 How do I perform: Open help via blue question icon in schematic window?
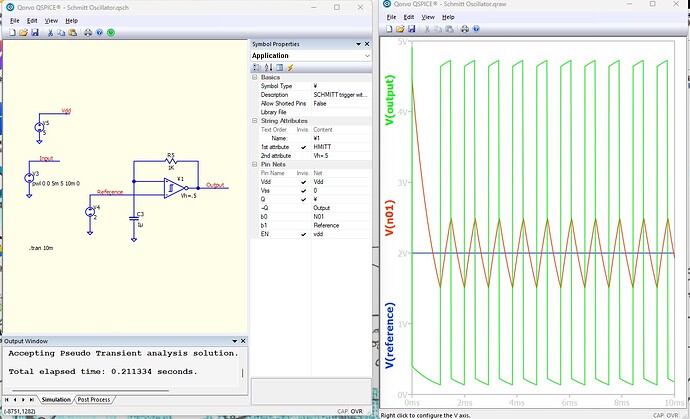tap(99, 33)
